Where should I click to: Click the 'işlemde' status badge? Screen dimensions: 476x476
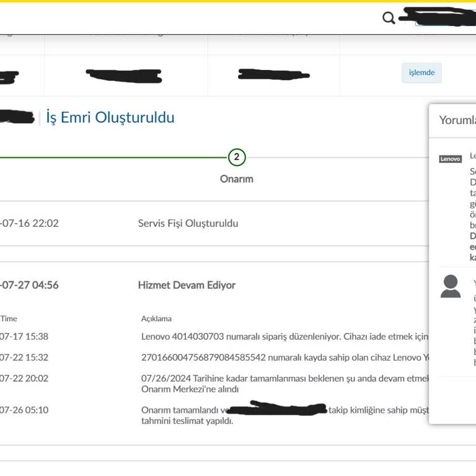421,73
